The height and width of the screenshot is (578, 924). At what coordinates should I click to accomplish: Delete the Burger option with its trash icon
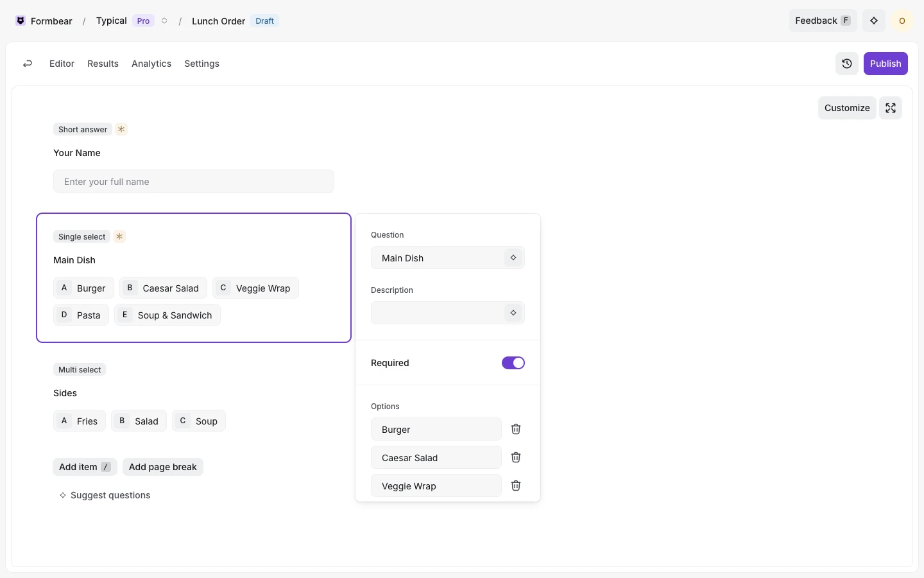click(516, 429)
